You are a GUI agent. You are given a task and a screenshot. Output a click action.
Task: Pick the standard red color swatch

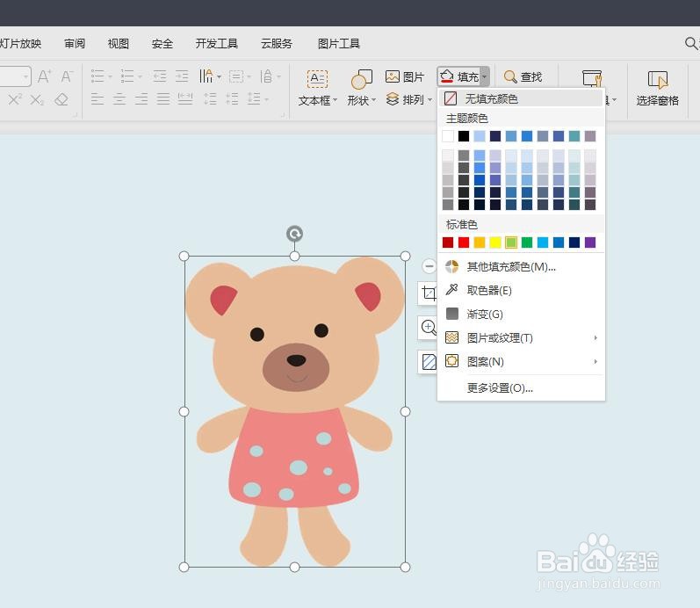(464, 242)
